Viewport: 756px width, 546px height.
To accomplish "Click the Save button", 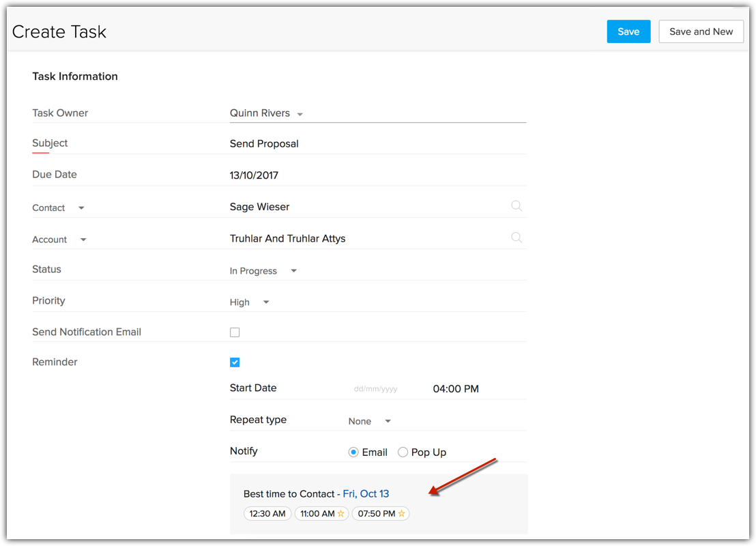I will click(628, 31).
